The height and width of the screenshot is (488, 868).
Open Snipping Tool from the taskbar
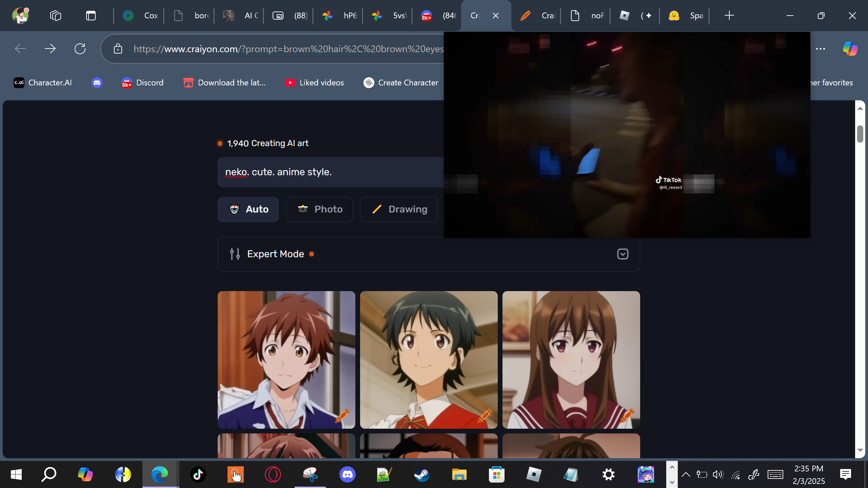(x=310, y=474)
